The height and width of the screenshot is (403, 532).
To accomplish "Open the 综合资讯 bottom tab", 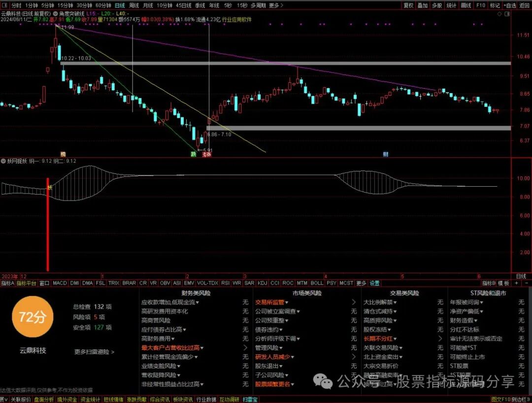I will (x=160, y=400).
